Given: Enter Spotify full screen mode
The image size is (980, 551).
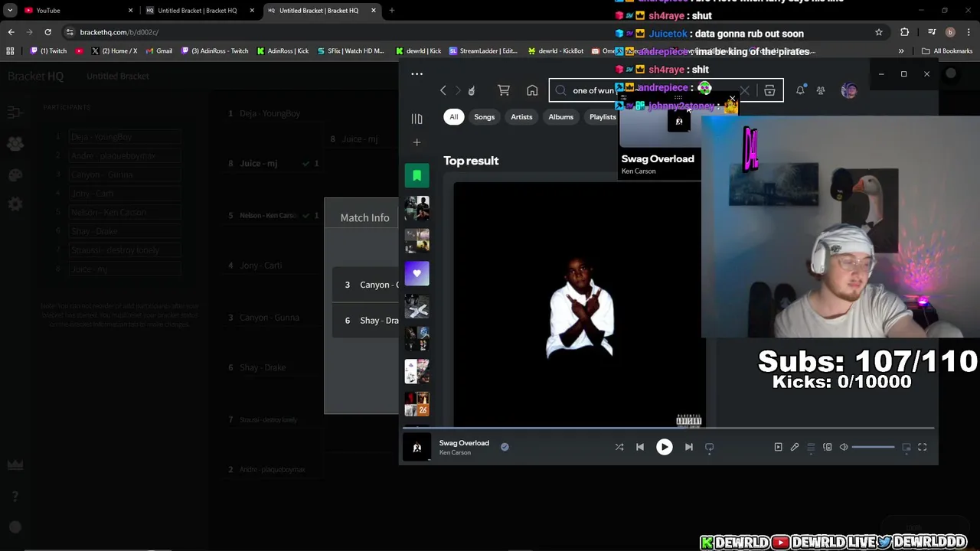Looking at the screenshot, I should tap(923, 447).
